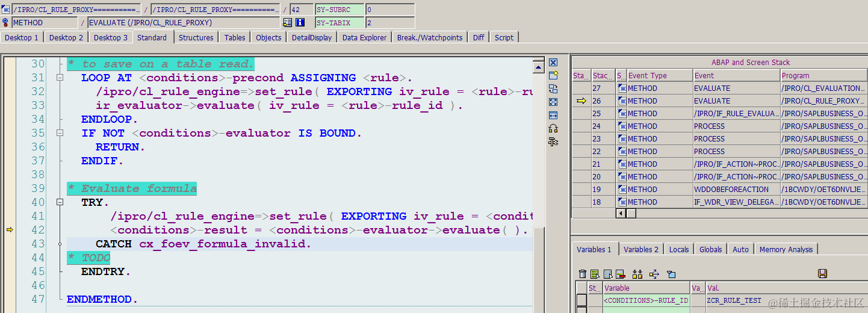Click the yellow arrow in stack row 26
868x313 pixels.
(581, 101)
